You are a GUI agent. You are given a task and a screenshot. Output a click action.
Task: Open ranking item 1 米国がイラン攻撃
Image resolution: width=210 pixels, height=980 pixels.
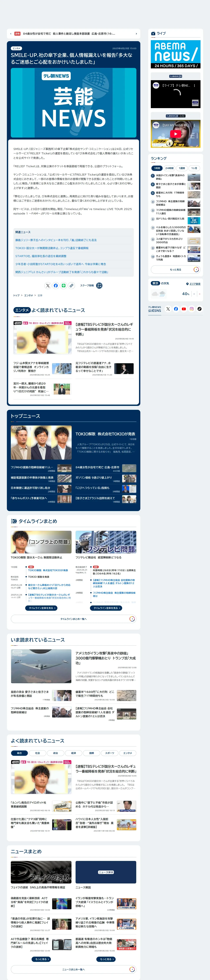(175, 177)
